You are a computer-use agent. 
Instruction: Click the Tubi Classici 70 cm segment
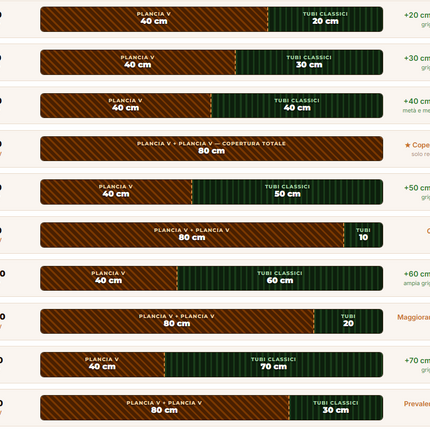point(274,365)
